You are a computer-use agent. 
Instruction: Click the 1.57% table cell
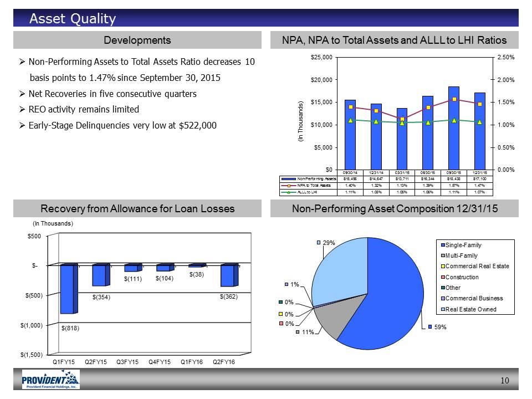(454, 186)
